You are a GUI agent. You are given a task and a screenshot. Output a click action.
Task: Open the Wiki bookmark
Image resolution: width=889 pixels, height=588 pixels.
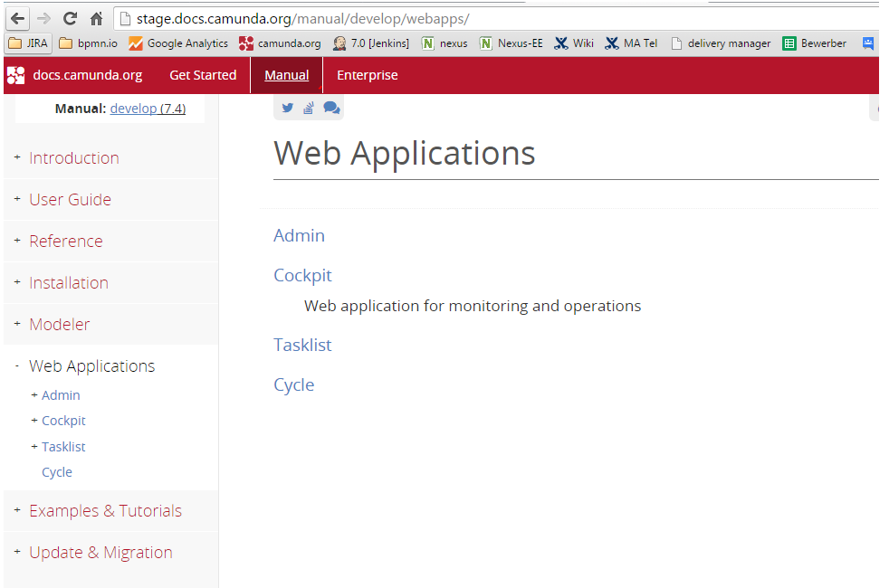[574, 43]
